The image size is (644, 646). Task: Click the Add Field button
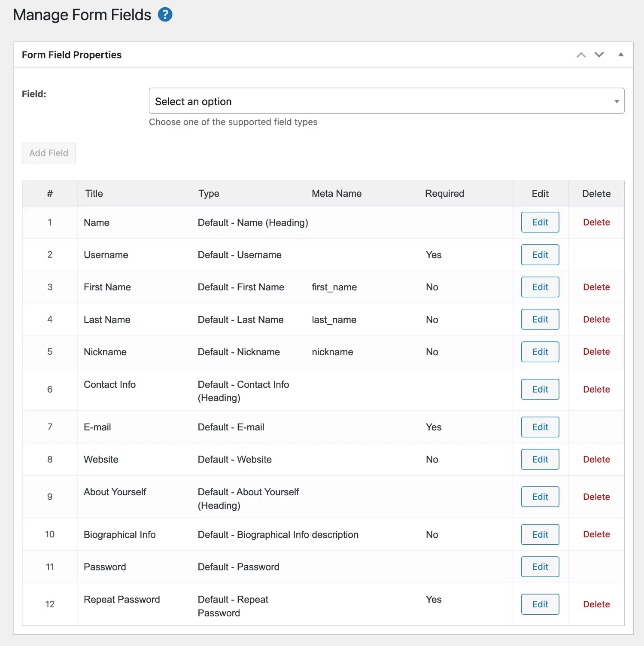pyautogui.click(x=49, y=153)
